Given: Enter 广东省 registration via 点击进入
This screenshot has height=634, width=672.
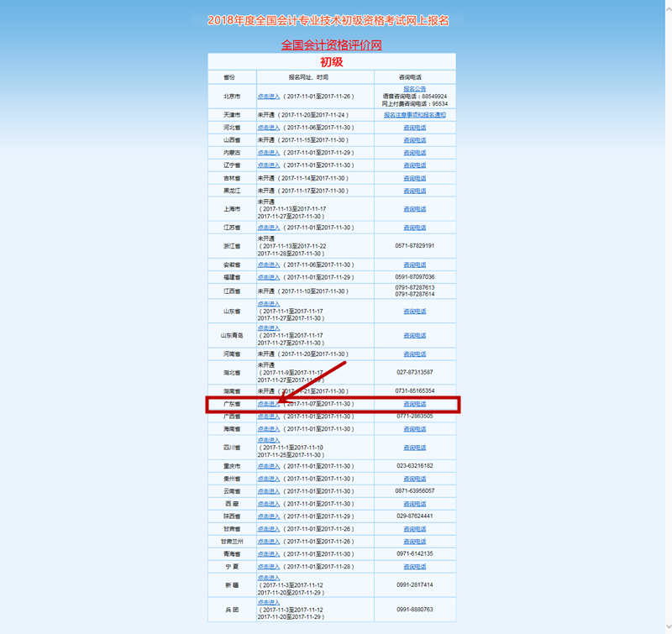Looking at the screenshot, I should 269,404.
